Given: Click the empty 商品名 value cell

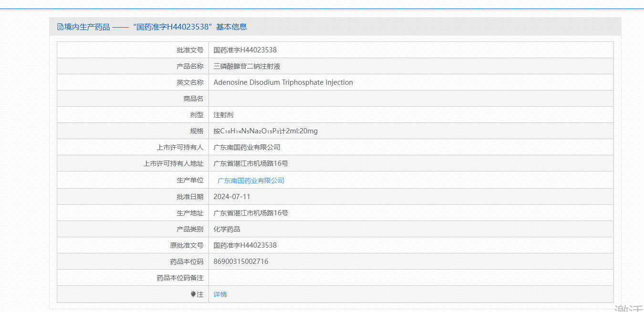Looking at the screenshot, I should 410,99.
